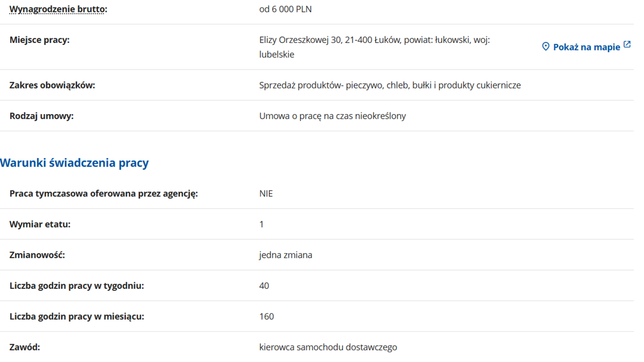
Task: Click the Wymiar etatu label
Action: point(40,224)
